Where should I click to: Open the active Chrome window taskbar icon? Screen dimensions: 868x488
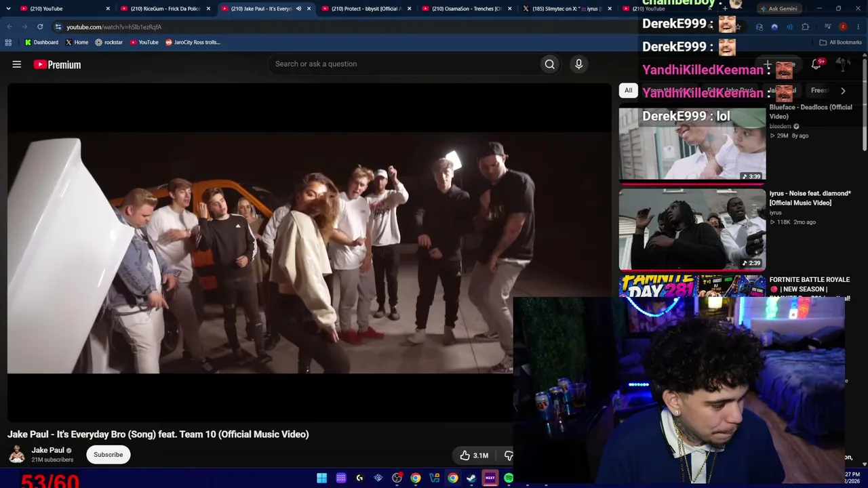452,478
